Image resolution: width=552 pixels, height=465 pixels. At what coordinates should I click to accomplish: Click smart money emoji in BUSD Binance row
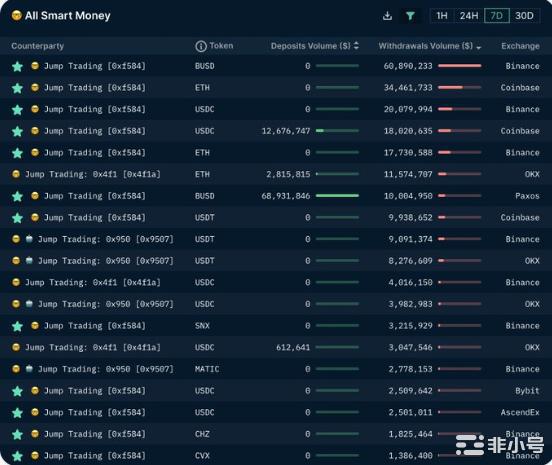pos(35,66)
